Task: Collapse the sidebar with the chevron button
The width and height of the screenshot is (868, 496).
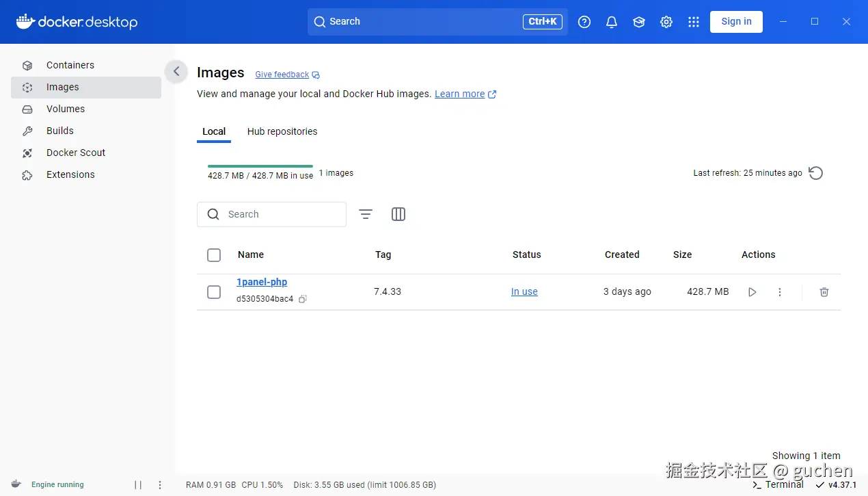Action: [x=176, y=71]
